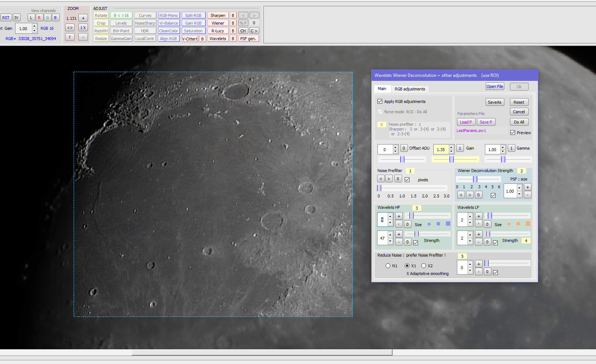The width and height of the screenshot is (596, 364).
Task: Toggle the Preview checkbox
Action: 513,132
